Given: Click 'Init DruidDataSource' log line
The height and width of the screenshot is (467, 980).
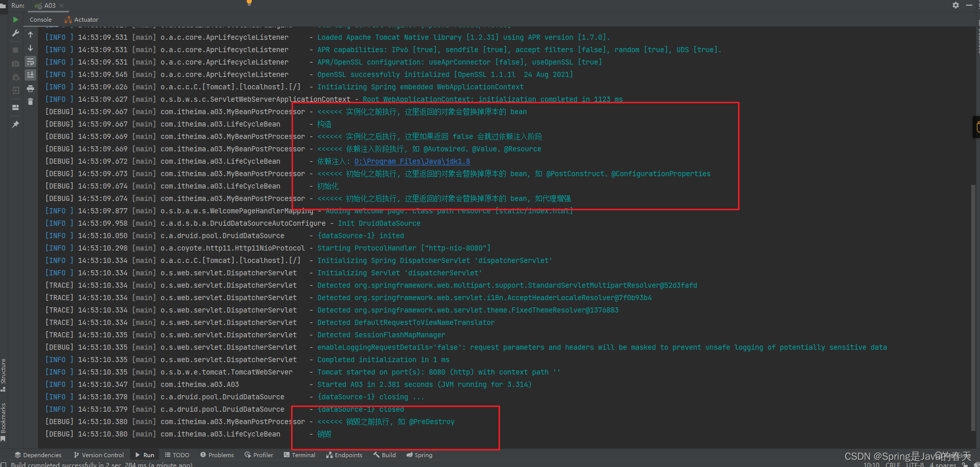Looking at the screenshot, I should (x=379, y=223).
